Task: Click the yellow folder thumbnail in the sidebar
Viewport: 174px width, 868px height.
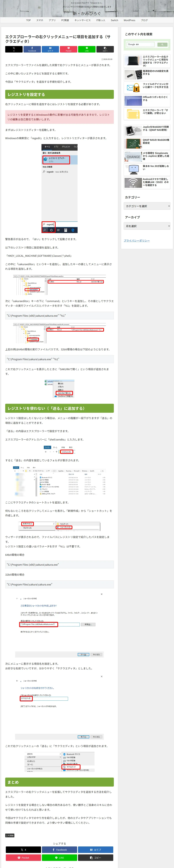Action: (133, 114)
